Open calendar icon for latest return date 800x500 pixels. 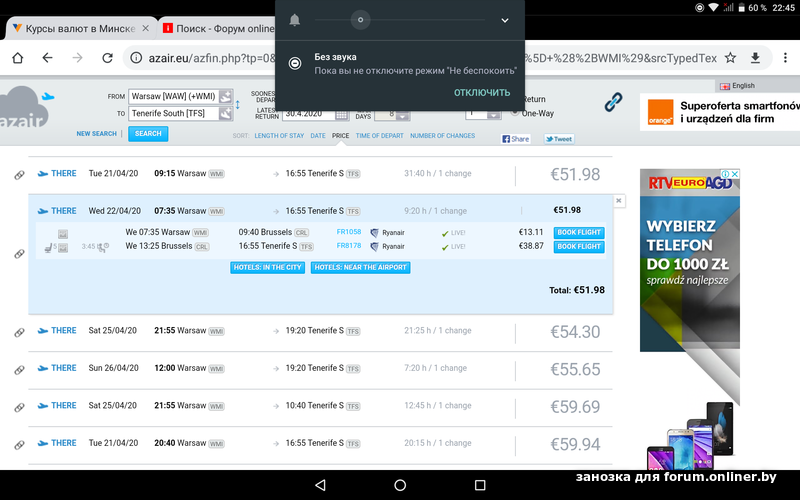(x=341, y=115)
